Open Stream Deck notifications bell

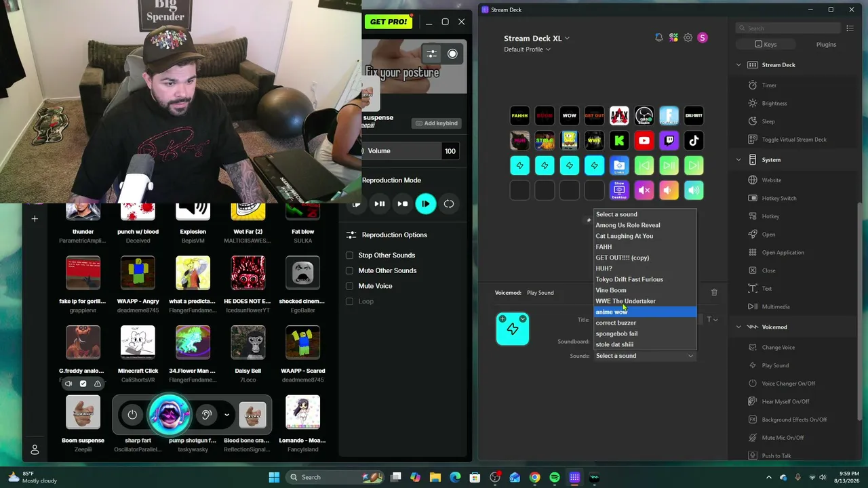pyautogui.click(x=658, y=38)
